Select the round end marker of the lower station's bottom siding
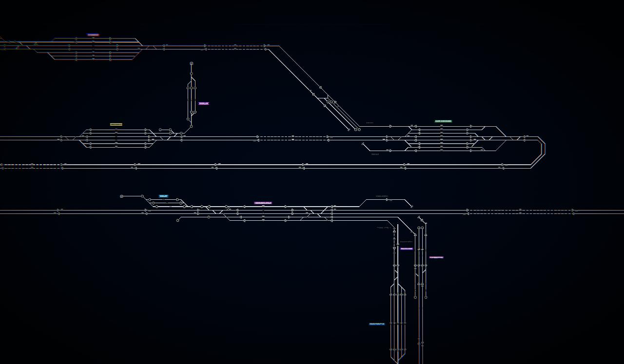Viewport: 624px width, 364px height. (x=178, y=220)
